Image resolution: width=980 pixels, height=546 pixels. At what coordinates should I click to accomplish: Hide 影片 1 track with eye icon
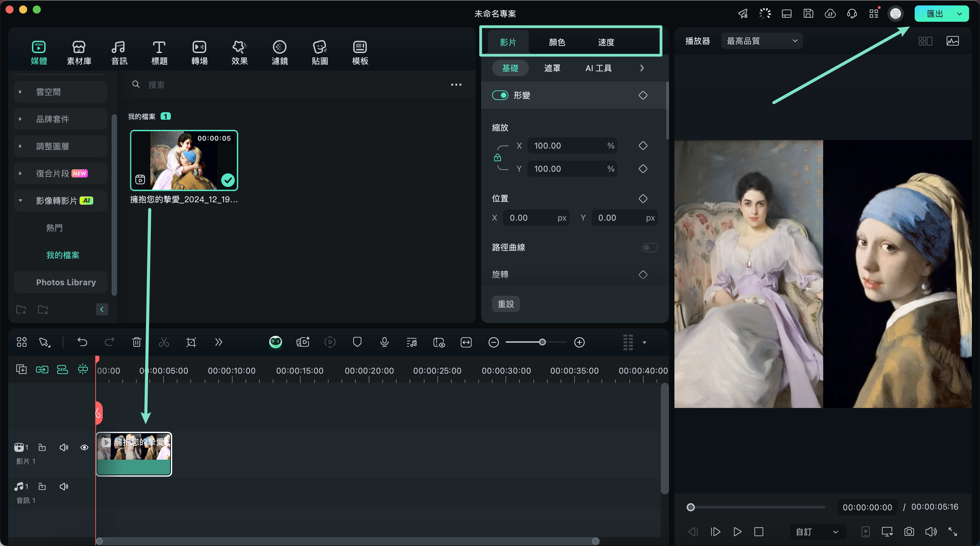click(84, 447)
